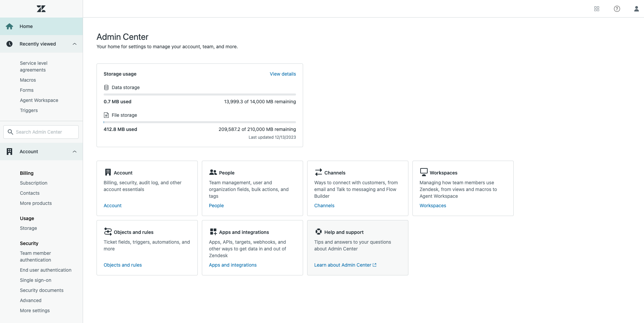Select the Home icon in the sidebar
644x323 pixels.
pos(9,26)
